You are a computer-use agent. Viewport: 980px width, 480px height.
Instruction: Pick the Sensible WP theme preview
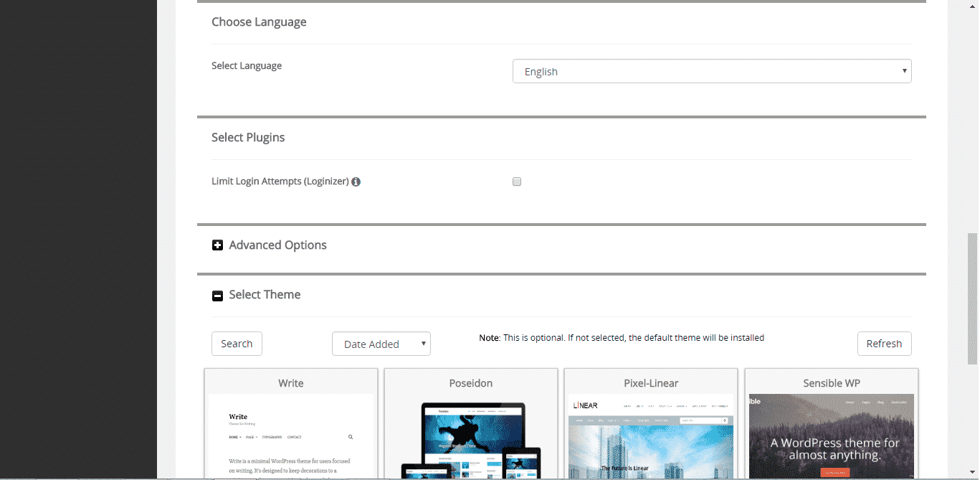coord(832,436)
